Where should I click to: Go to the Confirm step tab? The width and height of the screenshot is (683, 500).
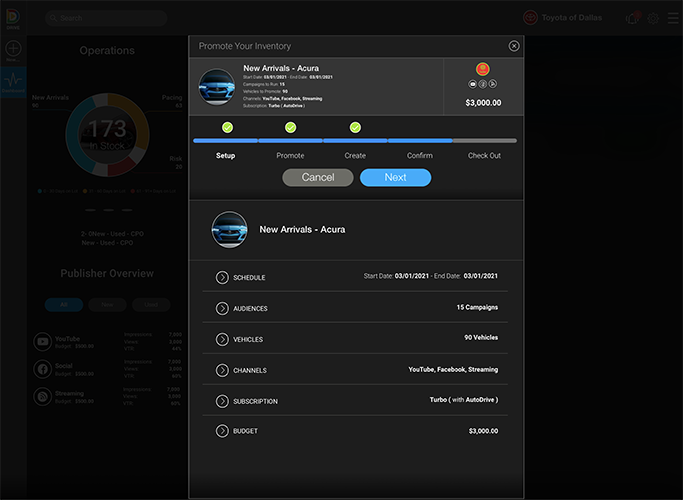(x=420, y=156)
